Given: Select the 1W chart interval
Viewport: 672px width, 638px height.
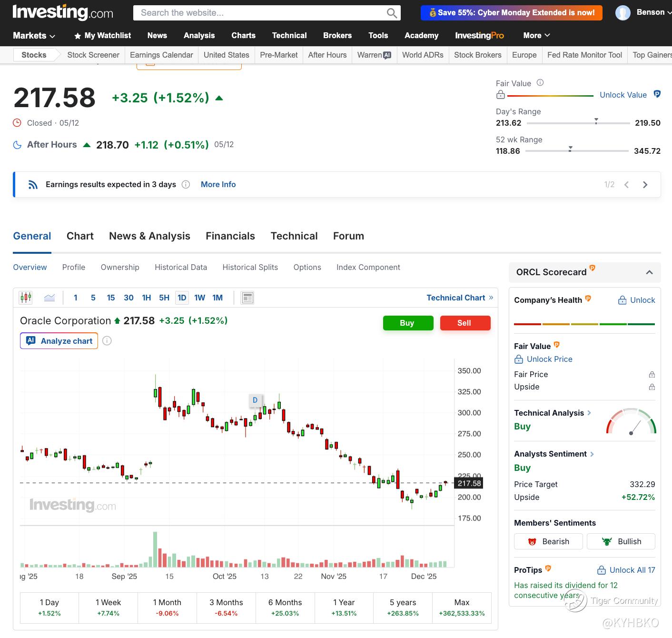Looking at the screenshot, I should point(200,298).
